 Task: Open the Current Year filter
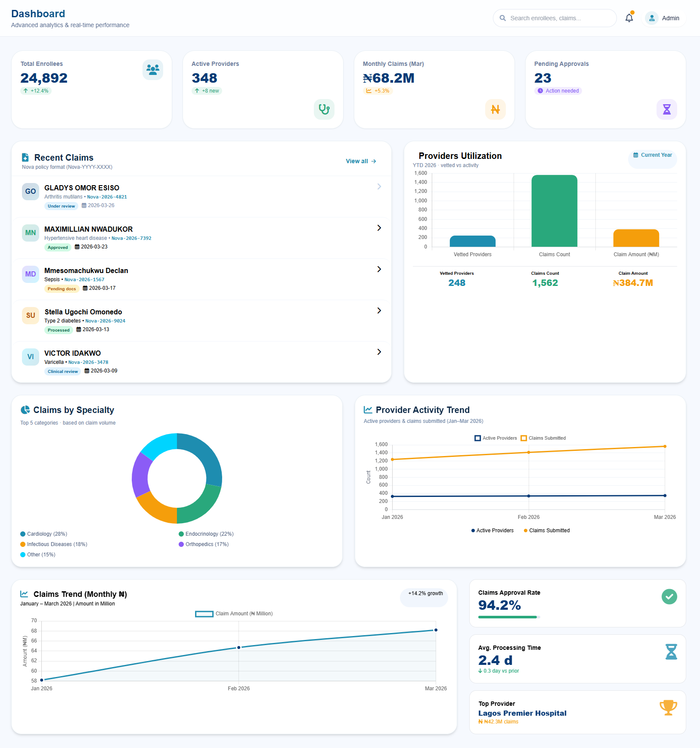coord(652,155)
